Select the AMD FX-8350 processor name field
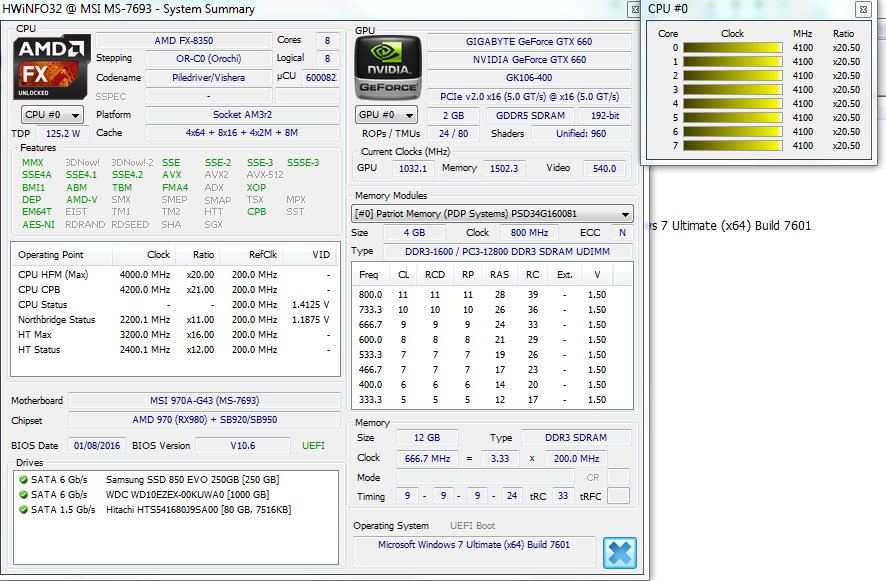The image size is (886, 581). click(x=184, y=41)
